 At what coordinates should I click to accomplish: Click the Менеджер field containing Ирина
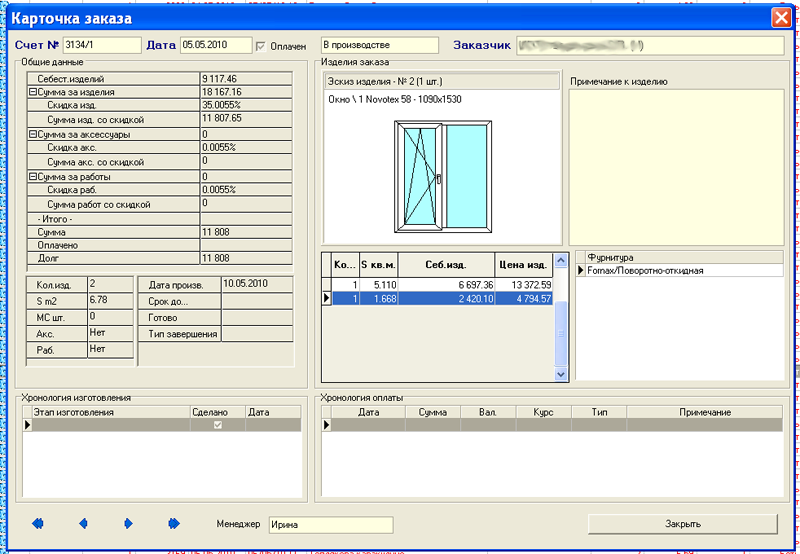pyautogui.click(x=331, y=524)
